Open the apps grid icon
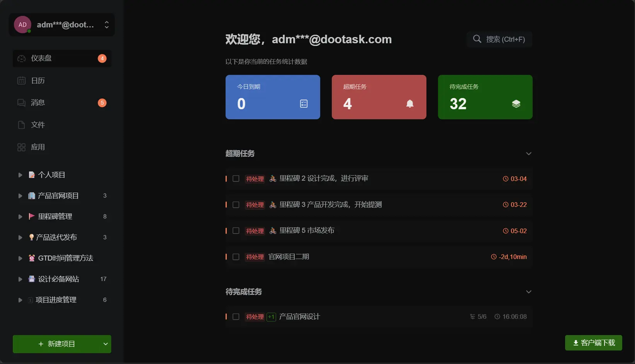 tap(22, 147)
